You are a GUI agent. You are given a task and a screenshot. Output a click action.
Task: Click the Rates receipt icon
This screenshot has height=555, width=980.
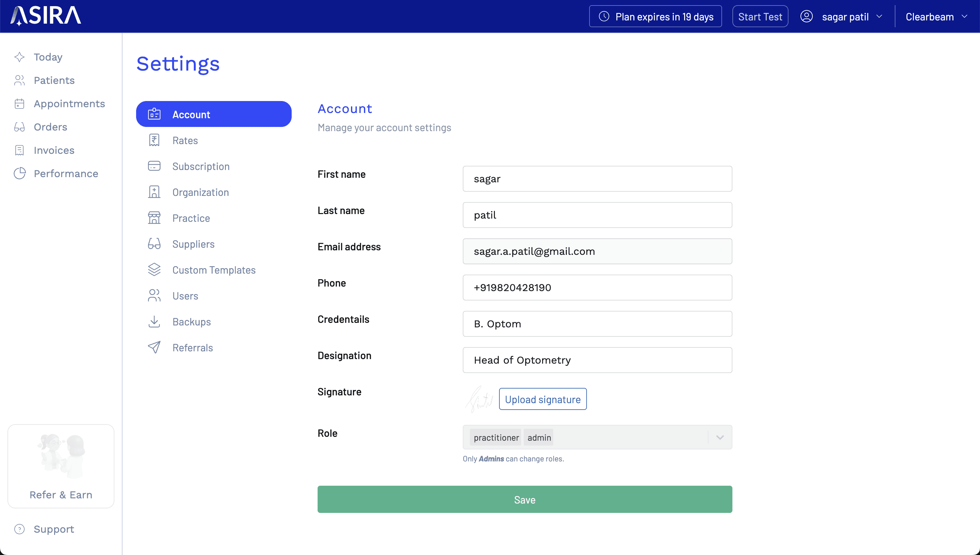click(154, 140)
